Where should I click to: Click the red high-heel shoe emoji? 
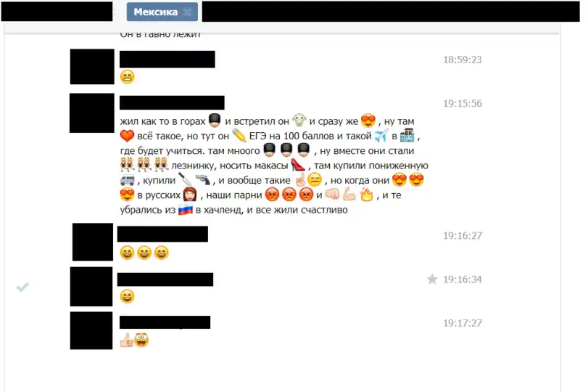[x=298, y=165]
